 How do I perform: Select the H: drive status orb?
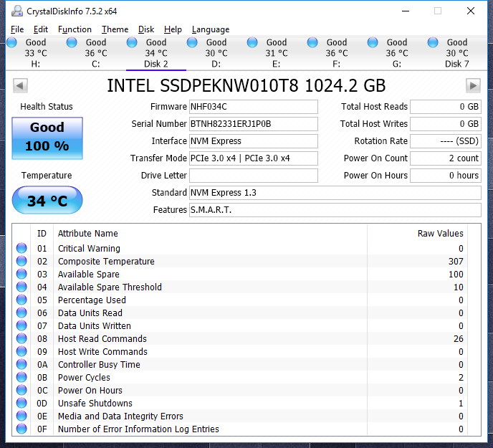[11, 43]
